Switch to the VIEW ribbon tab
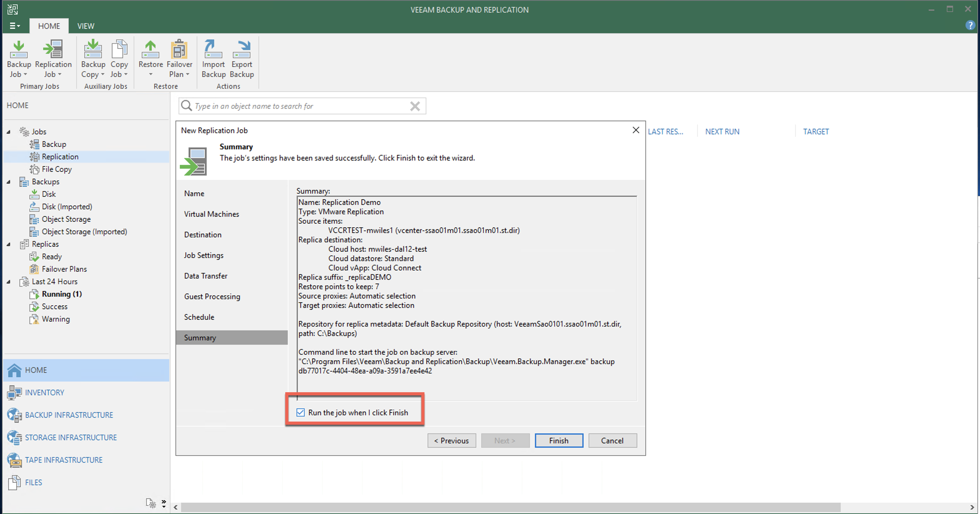The width and height of the screenshot is (980, 514). [x=86, y=26]
